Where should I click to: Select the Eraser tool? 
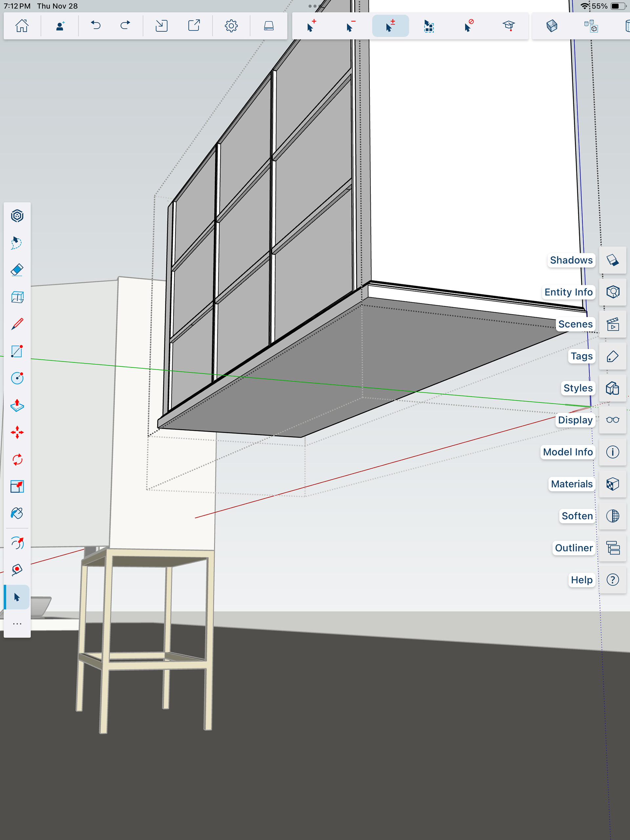(17, 270)
